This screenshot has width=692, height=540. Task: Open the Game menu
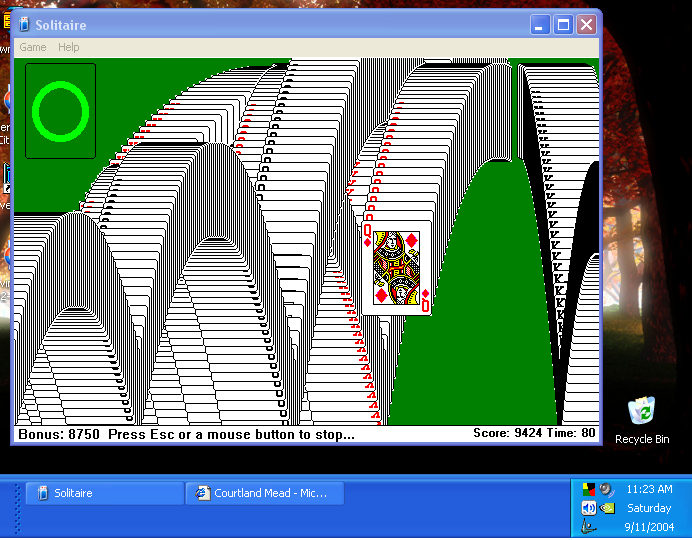pos(33,47)
